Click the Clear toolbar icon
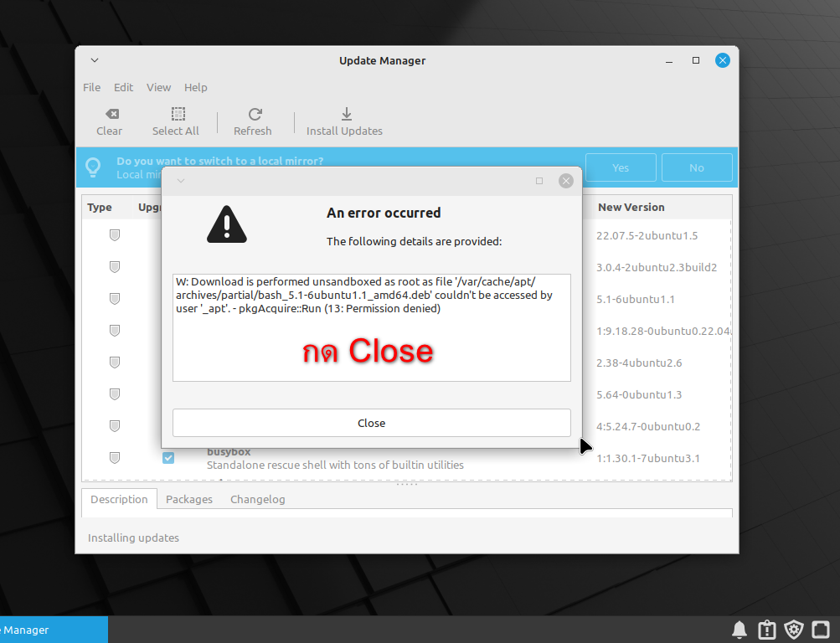This screenshot has width=840, height=643. tap(112, 114)
